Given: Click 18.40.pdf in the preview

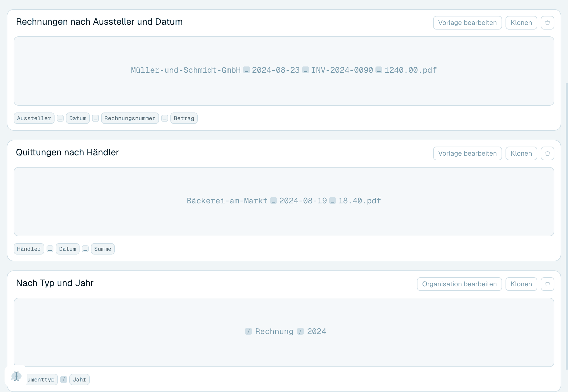Looking at the screenshot, I should point(360,201).
